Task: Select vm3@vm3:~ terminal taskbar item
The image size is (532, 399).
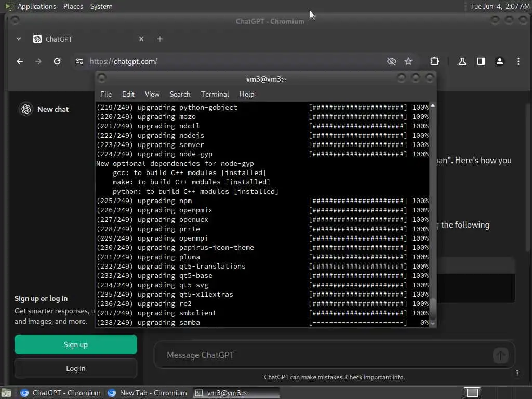Action: click(236, 393)
